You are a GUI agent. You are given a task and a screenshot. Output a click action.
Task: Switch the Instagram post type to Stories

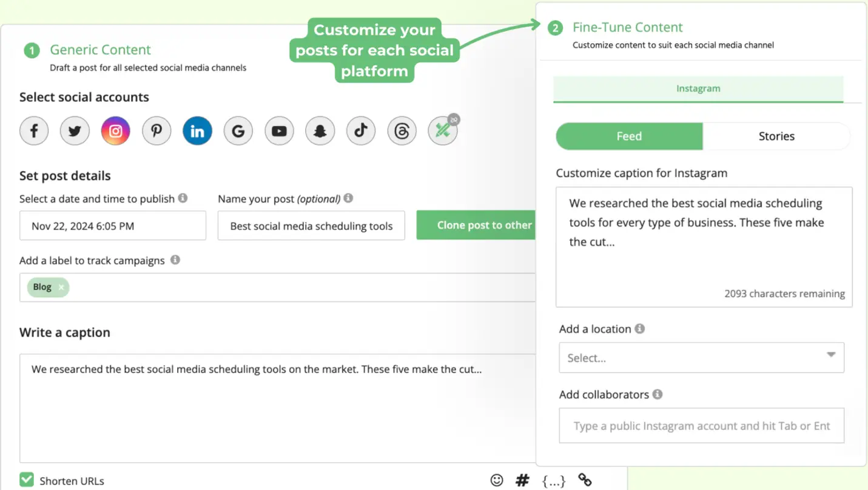[776, 136]
